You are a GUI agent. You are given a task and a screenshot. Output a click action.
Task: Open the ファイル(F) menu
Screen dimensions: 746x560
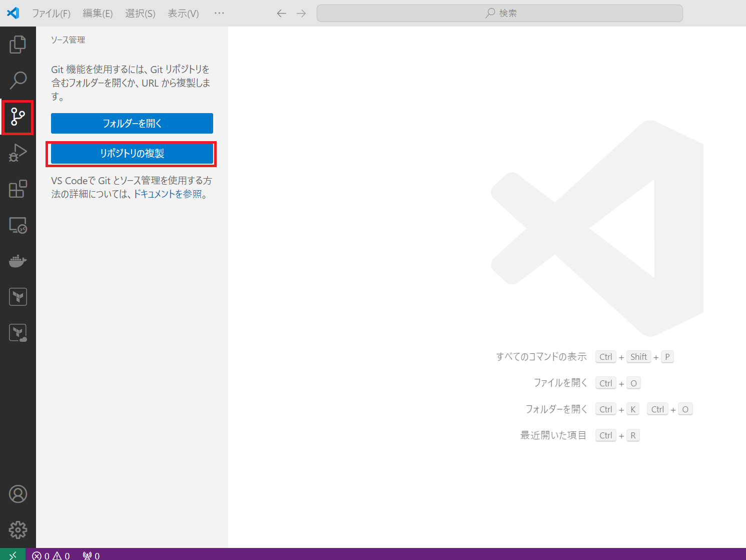click(51, 14)
